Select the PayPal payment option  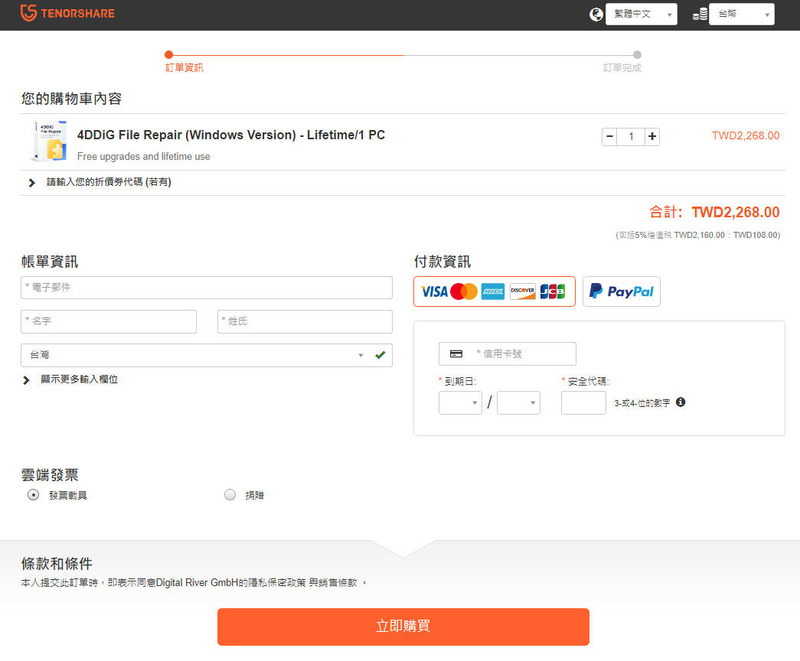621,291
